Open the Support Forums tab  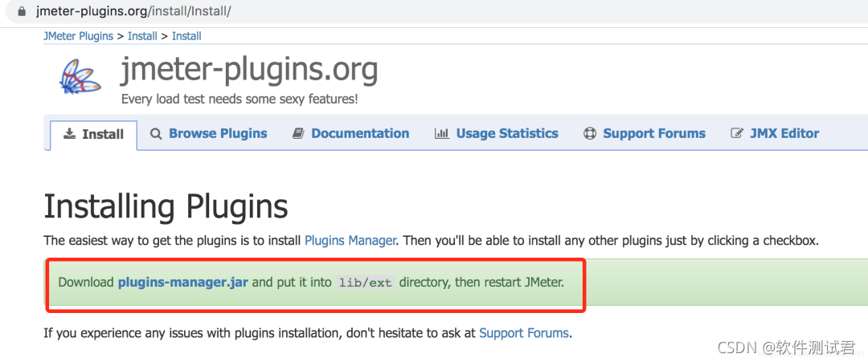[645, 134]
